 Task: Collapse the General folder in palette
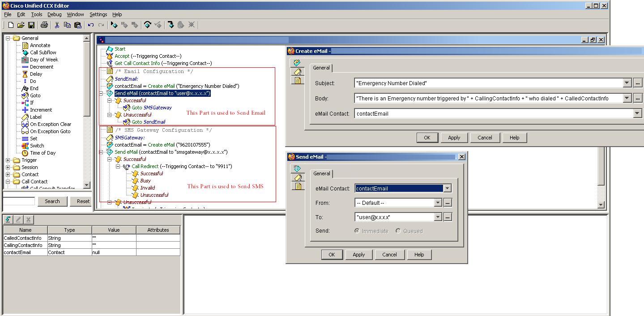tap(8, 38)
